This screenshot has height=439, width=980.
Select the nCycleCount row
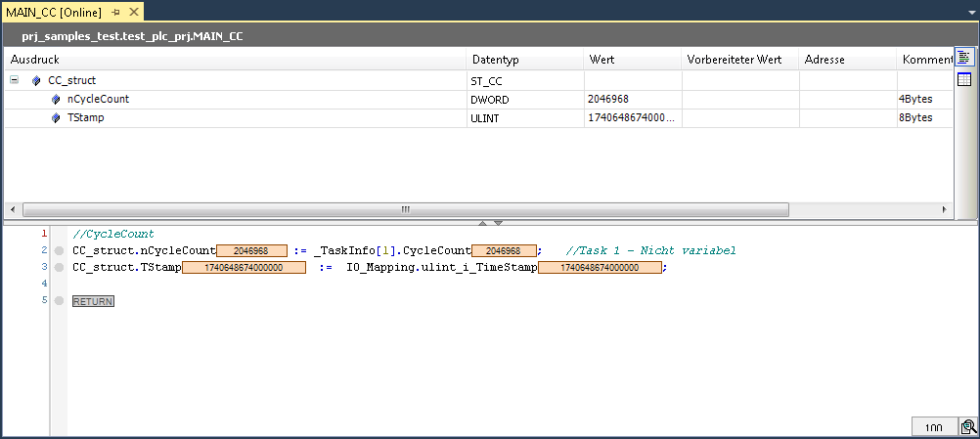click(478, 100)
